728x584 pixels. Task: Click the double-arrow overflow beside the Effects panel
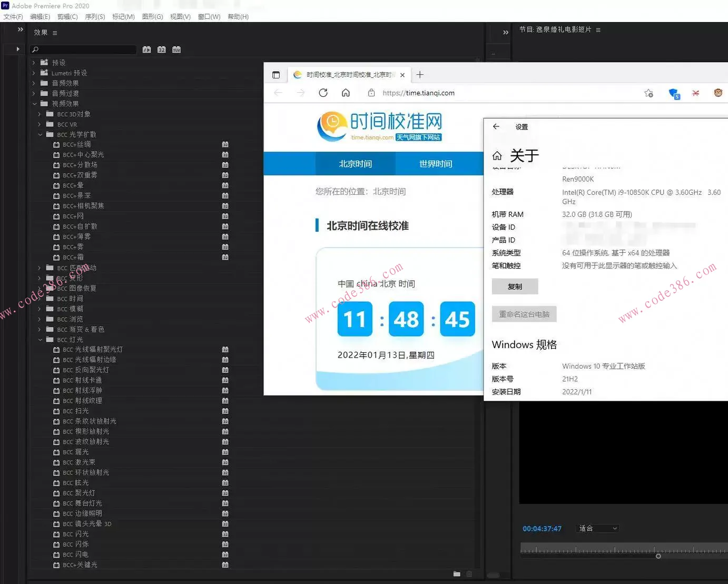pyautogui.click(x=21, y=29)
